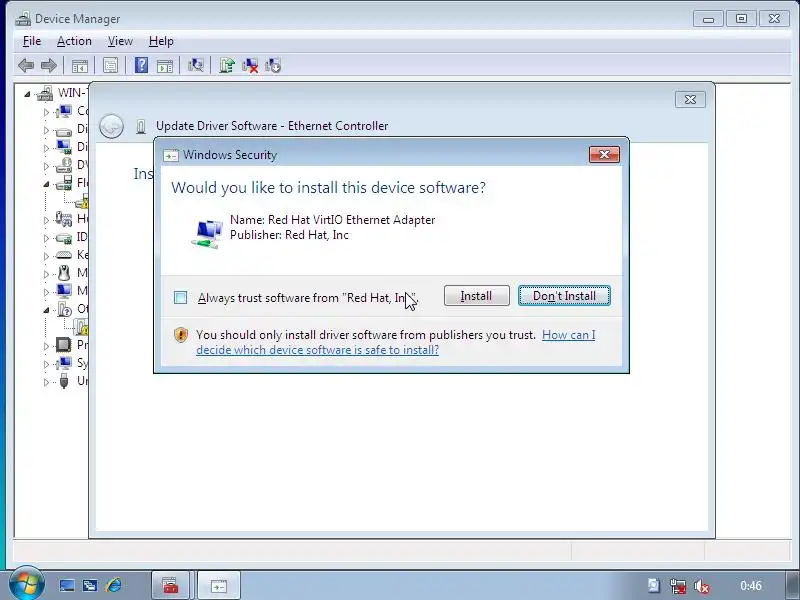
Task: Open the File menu
Action: 32,41
